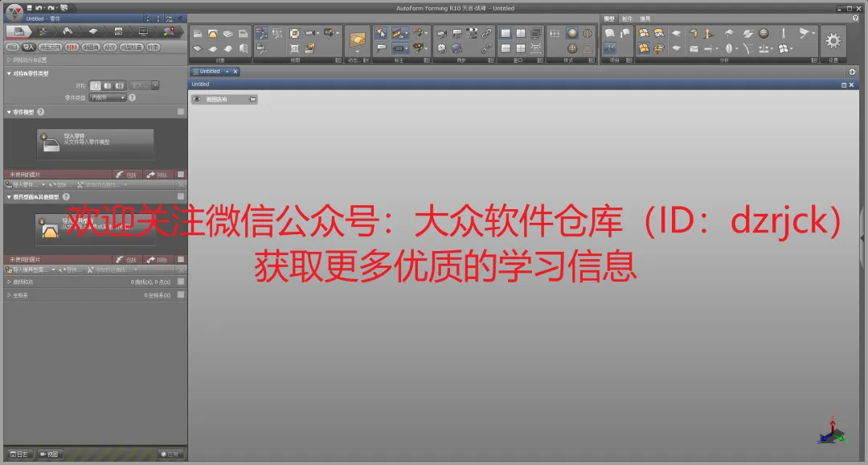The height and width of the screenshot is (465, 868).
Task: Click the speech bubble note icon
Action: (x=382, y=49)
